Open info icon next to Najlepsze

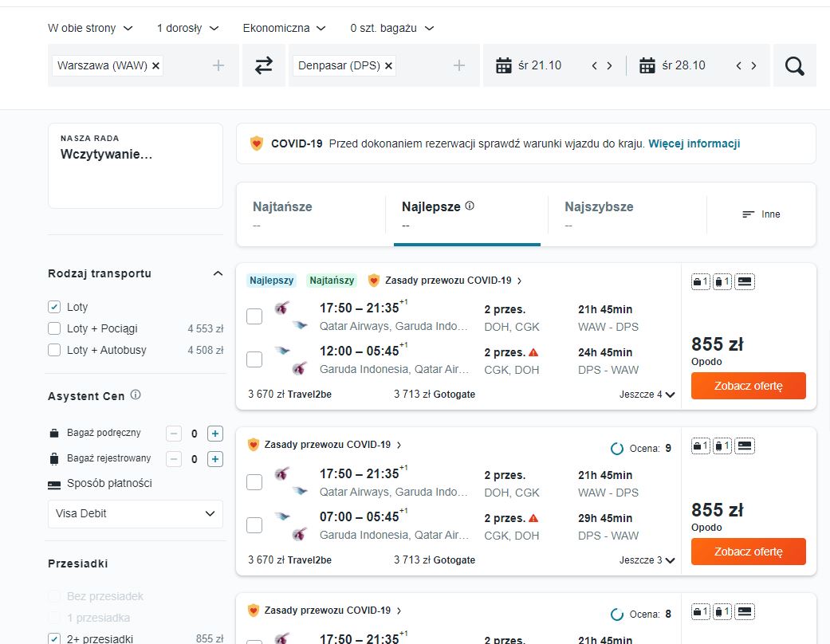470,206
